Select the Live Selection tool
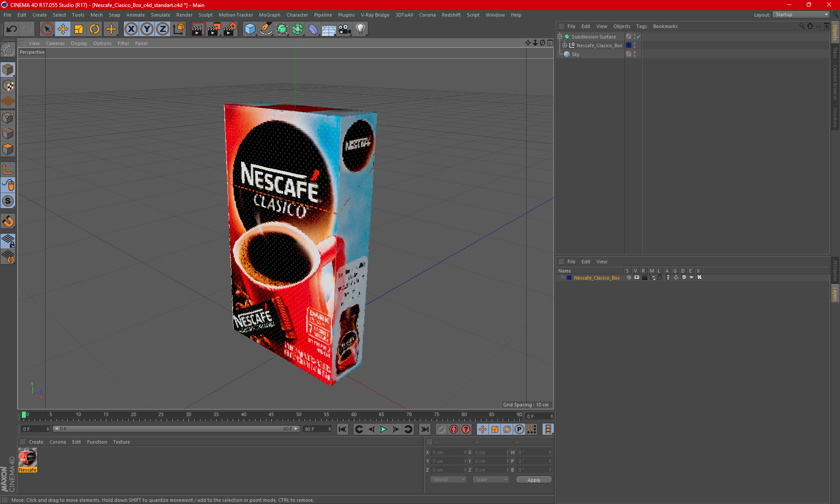The image size is (840, 504). pos(47,29)
